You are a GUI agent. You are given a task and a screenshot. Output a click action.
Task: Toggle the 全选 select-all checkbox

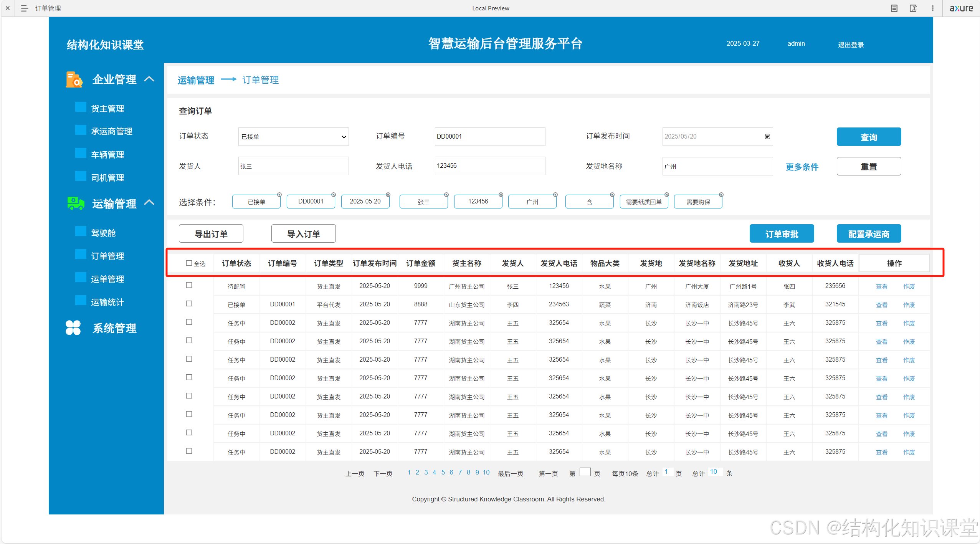[189, 263]
